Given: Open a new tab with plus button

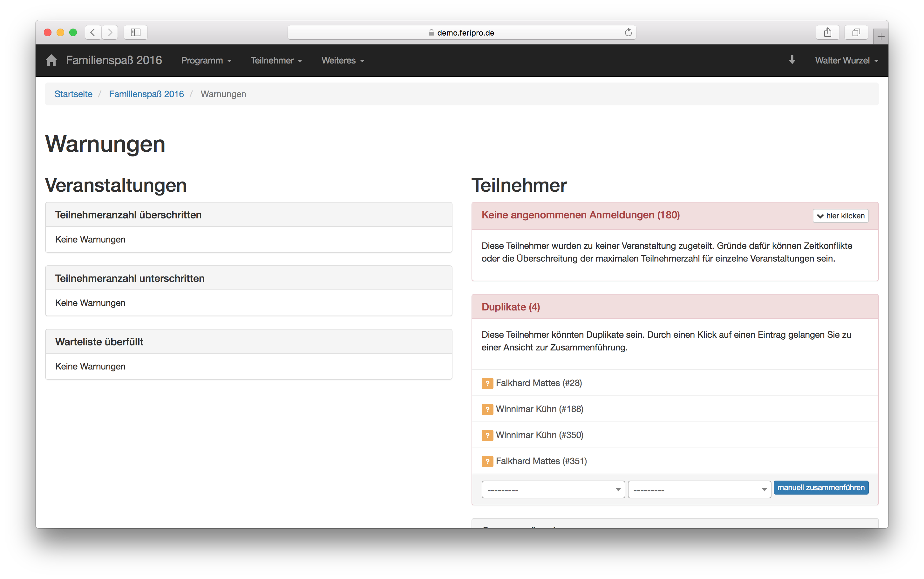Looking at the screenshot, I should pos(881,37).
